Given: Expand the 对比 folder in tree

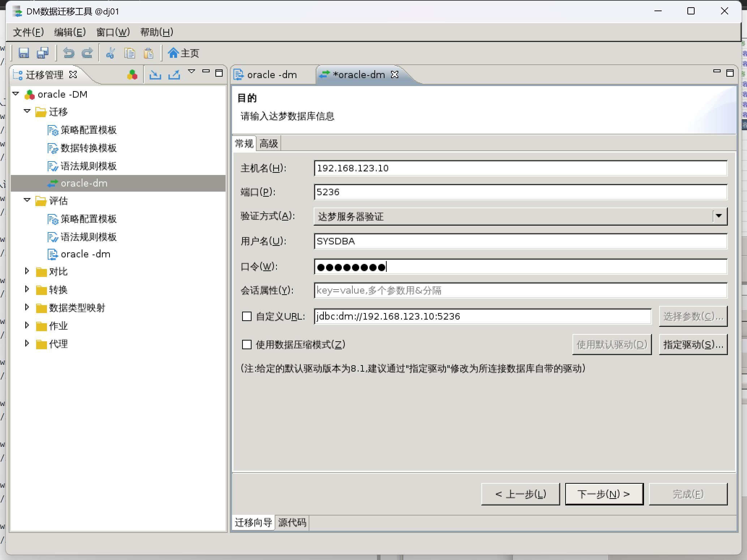Looking at the screenshot, I should [27, 271].
